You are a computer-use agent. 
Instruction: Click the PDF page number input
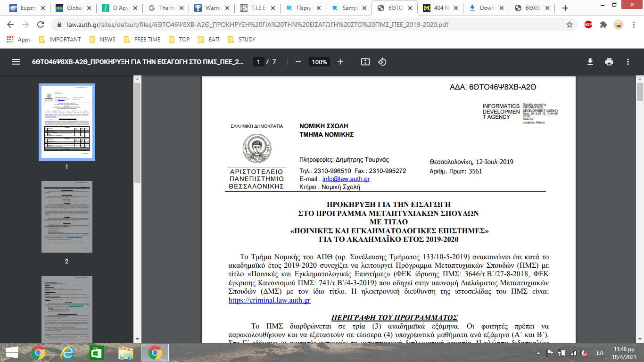click(258, 62)
